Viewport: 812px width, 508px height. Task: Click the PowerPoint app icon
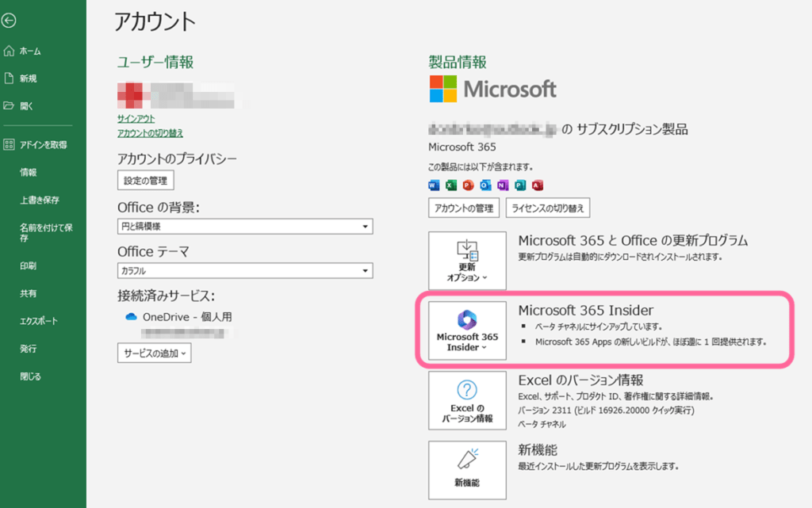(x=468, y=185)
